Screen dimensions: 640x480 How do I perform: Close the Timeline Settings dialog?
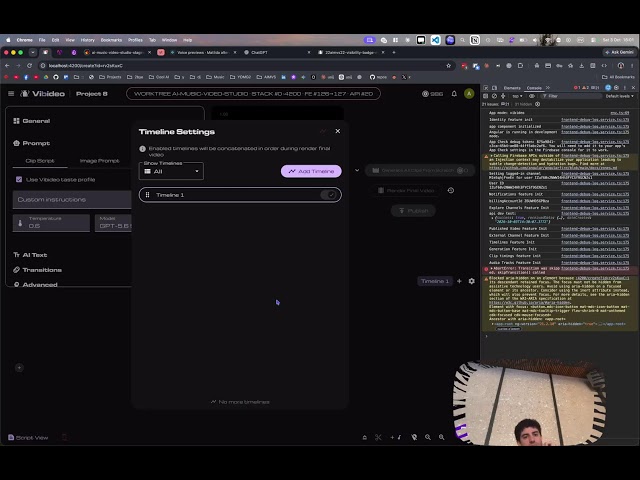338,131
